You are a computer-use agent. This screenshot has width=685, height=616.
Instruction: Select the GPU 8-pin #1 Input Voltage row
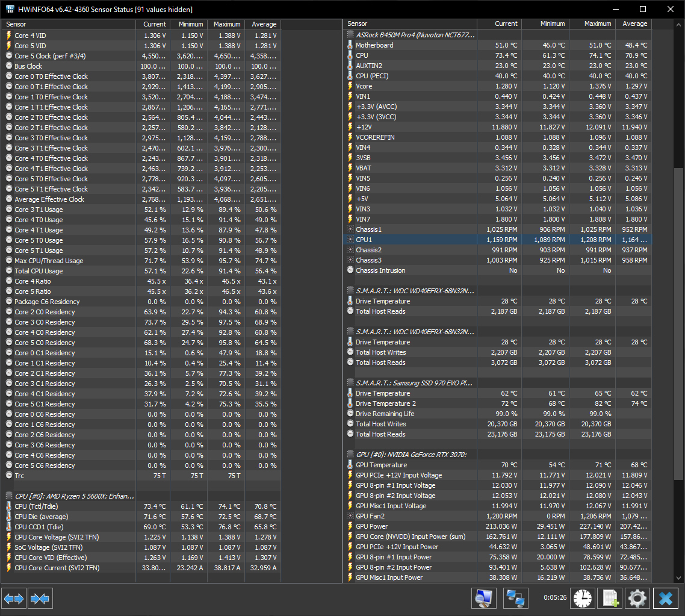[498, 485]
